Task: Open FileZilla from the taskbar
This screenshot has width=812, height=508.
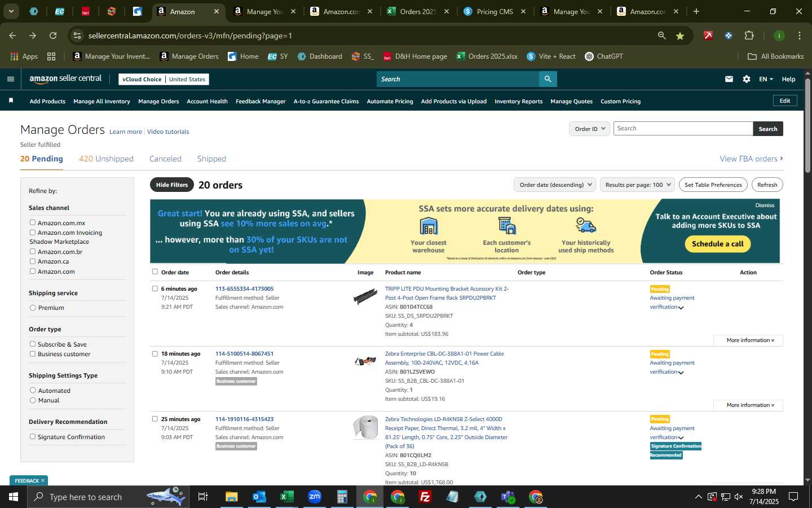Action: (x=425, y=497)
